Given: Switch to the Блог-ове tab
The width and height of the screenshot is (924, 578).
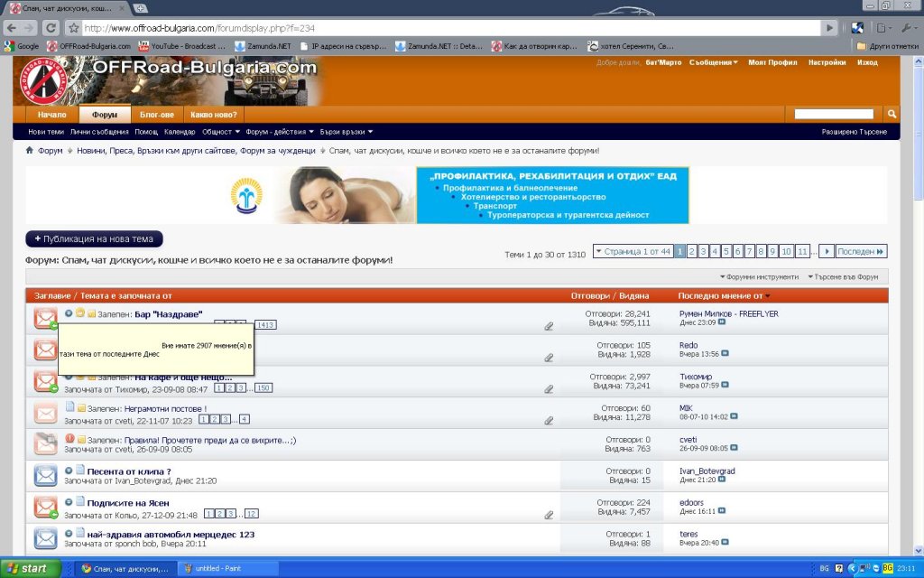Looking at the screenshot, I should [156, 115].
